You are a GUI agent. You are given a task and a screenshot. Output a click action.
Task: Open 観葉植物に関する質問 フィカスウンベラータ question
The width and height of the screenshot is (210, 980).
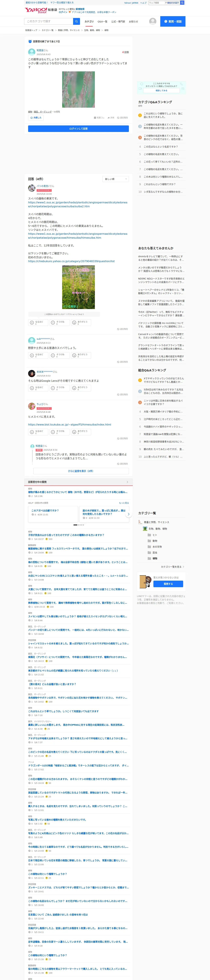[x=78, y=549]
